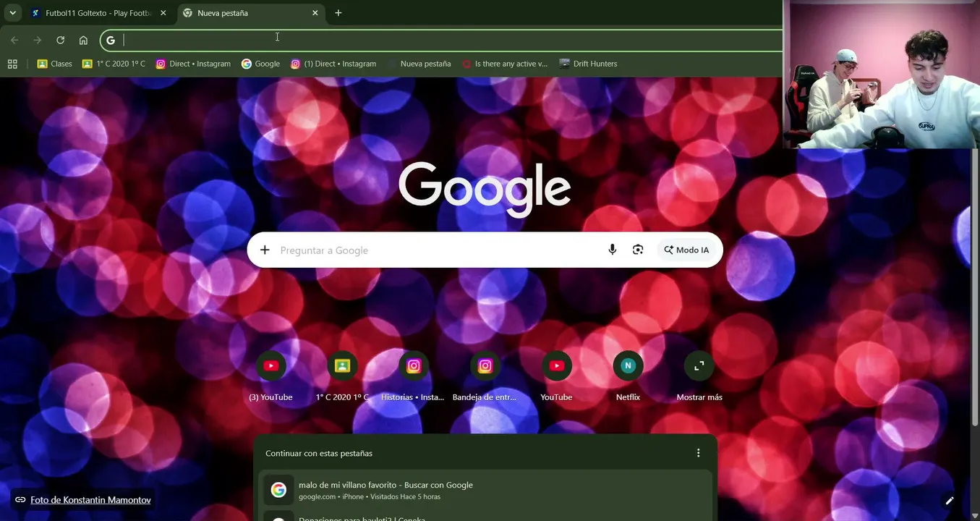Search by image with the lens icon
The width and height of the screenshot is (980, 521).
638,250
